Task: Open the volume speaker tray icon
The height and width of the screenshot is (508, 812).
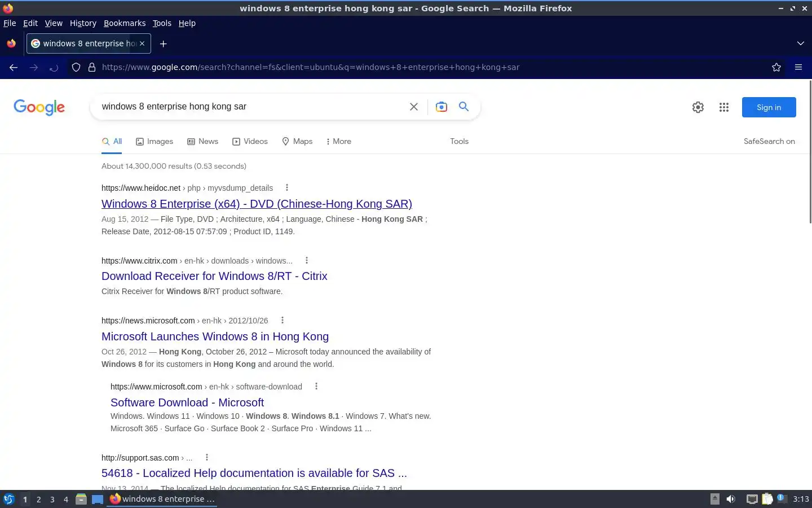Action: click(x=731, y=499)
